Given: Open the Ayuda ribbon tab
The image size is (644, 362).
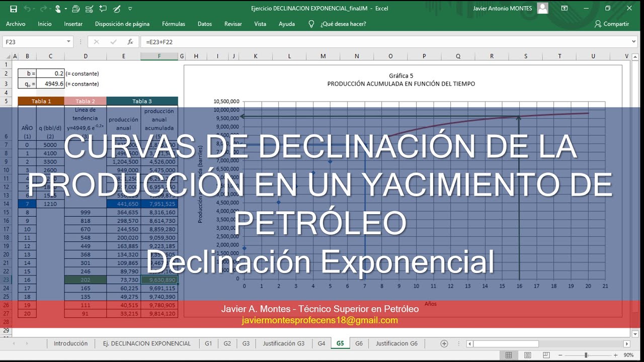Looking at the screenshot, I should pos(287,24).
